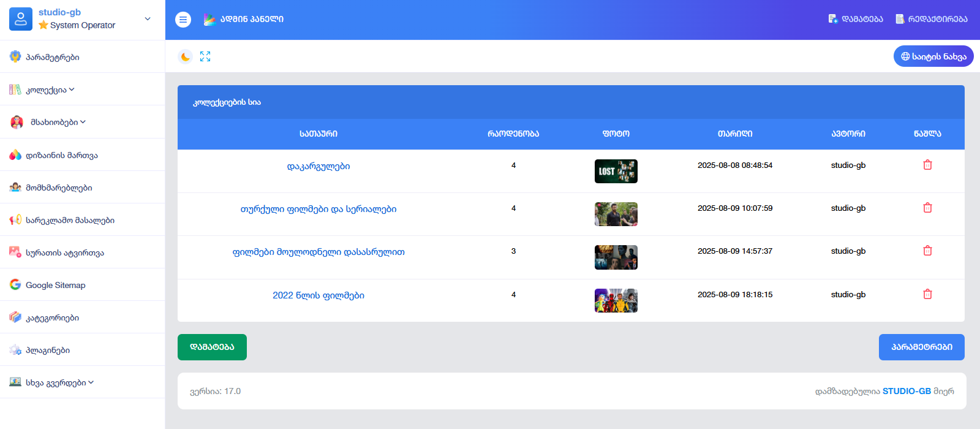The height and width of the screenshot is (429, 980).
Task: Open Google Sitemap from sidebar
Action: [x=55, y=285]
